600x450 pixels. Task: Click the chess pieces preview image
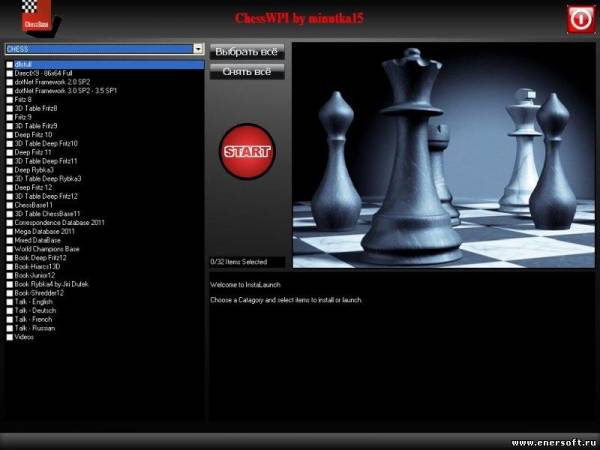click(443, 155)
